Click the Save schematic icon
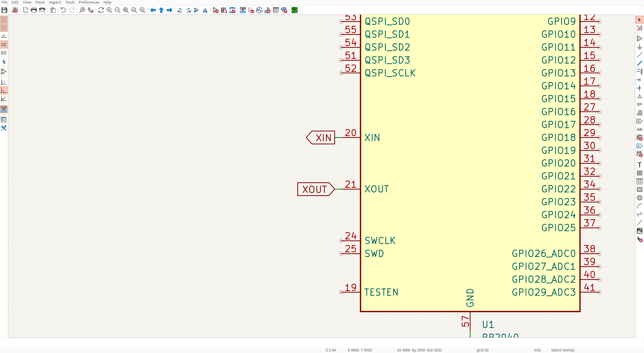The width and height of the screenshot is (644, 353). coord(4,10)
